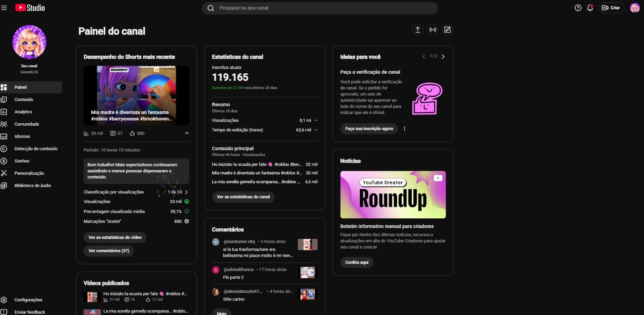644x315 pixels.
Task: Expand Classificação por visualizações chevron
Action: pyautogui.click(x=186, y=192)
